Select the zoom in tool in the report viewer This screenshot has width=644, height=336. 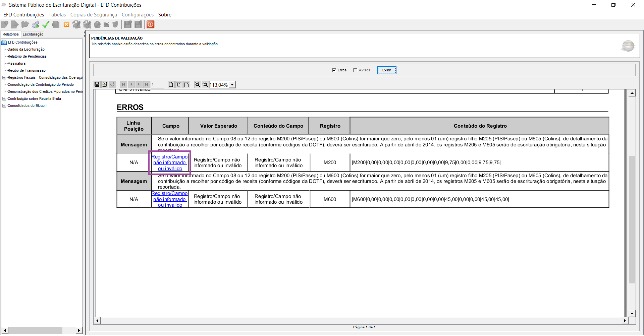tap(198, 84)
